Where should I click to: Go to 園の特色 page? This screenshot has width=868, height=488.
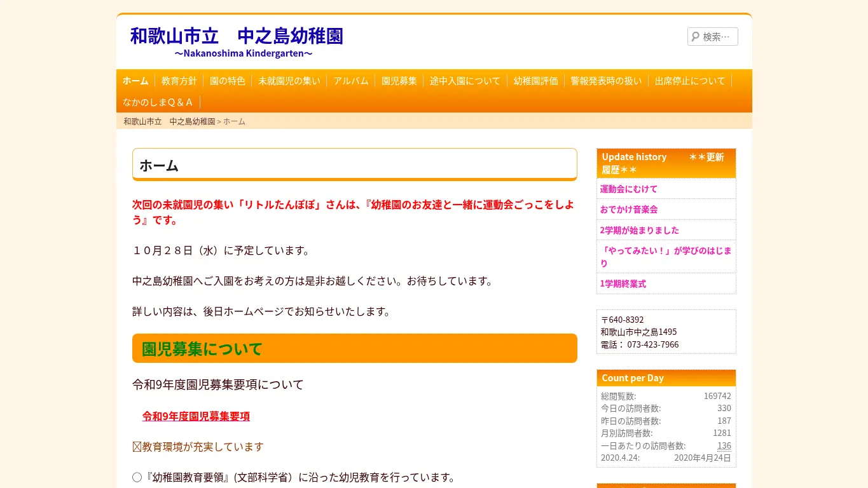[x=228, y=81]
